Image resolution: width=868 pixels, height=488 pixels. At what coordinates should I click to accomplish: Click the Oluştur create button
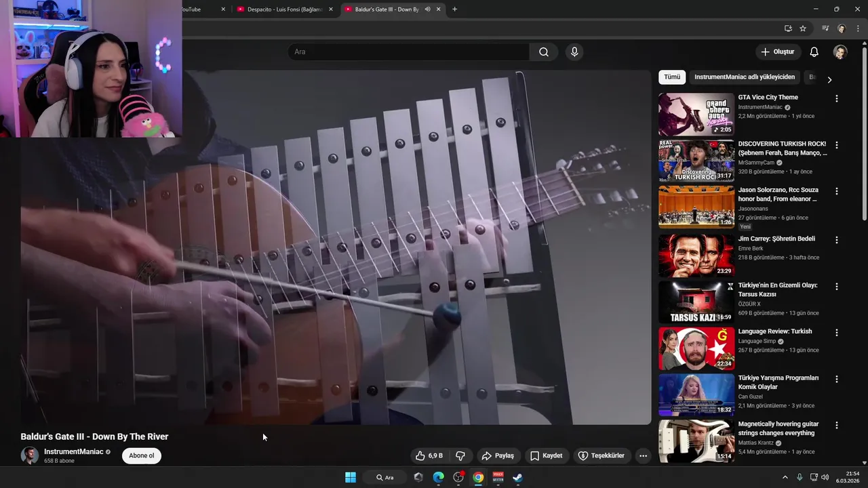click(x=777, y=52)
